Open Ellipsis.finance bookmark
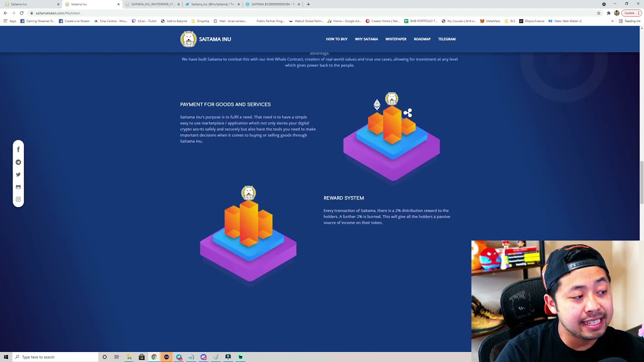Image resolution: width=644 pixels, height=362 pixels. click(531, 21)
